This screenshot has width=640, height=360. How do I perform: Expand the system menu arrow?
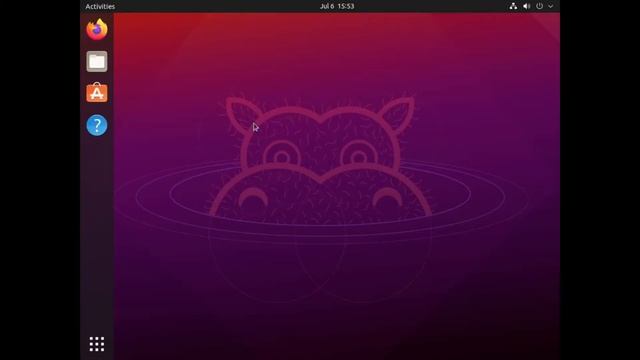tap(551, 6)
